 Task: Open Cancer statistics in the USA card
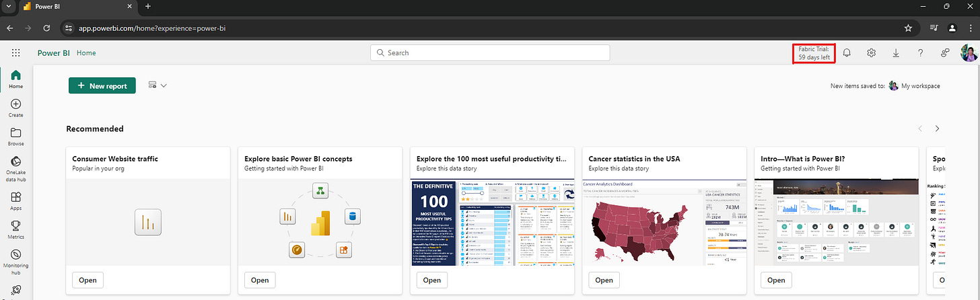click(x=604, y=280)
